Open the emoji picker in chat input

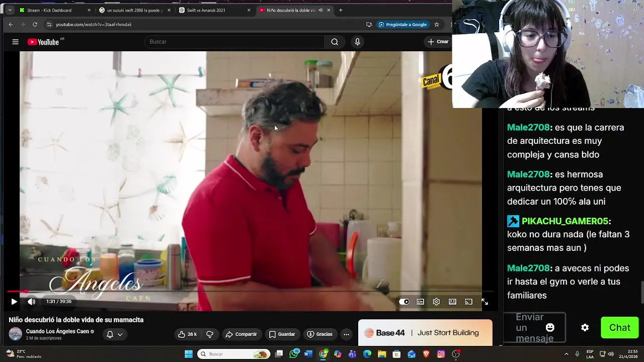(x=550, y=327)
